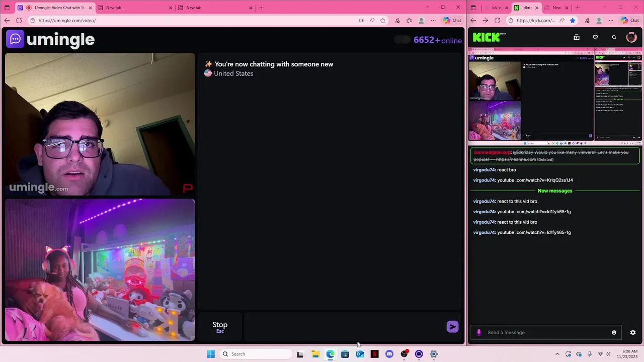The height and width of the screenshot is (362, 644).
Task: Add Umingle page to favorites star
Action: point(383,20)
